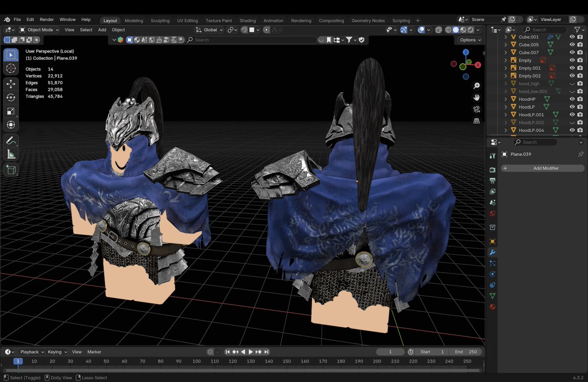The width and height of the screenshot is (588, 382).
Task: Open the Object Constraints properties tab
Action: pyautogui.click(x=492, y=285)
